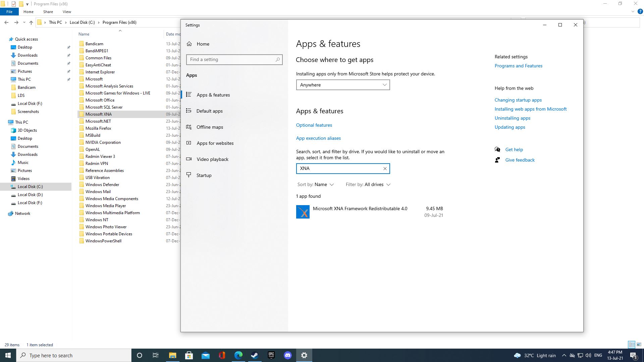Launch Discord from the taskbar

tap(287, 355)
